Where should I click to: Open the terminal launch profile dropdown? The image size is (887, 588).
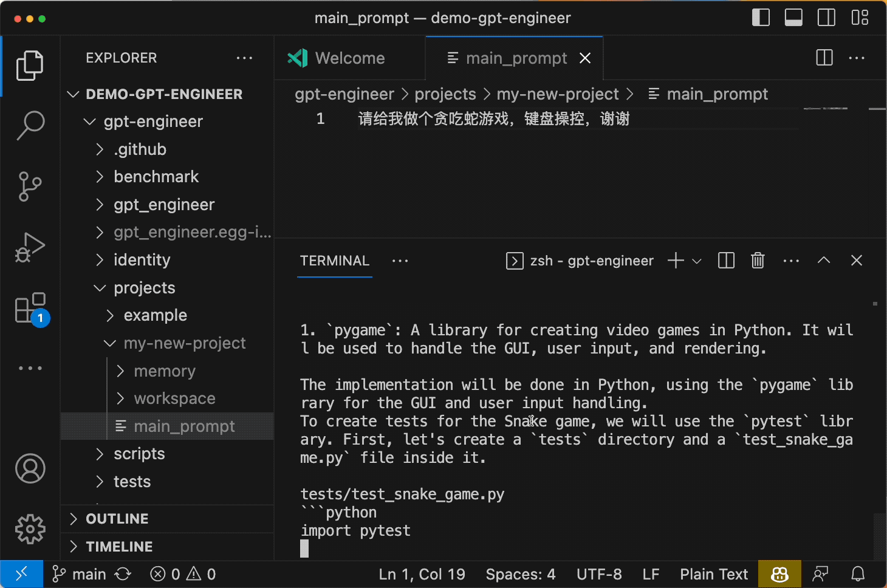[x=696, y=260]
